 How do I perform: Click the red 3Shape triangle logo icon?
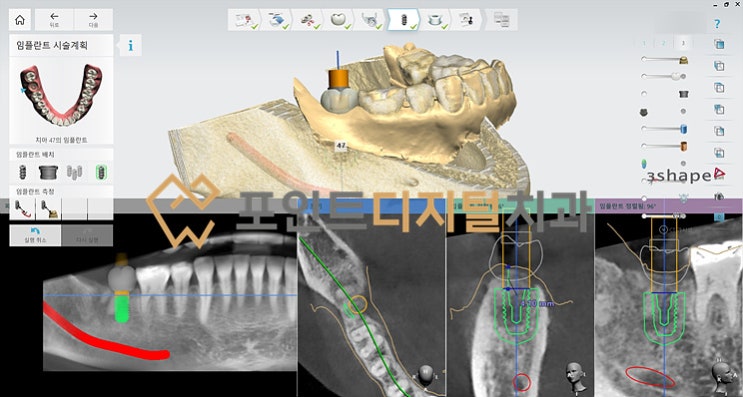click(719, 175)
